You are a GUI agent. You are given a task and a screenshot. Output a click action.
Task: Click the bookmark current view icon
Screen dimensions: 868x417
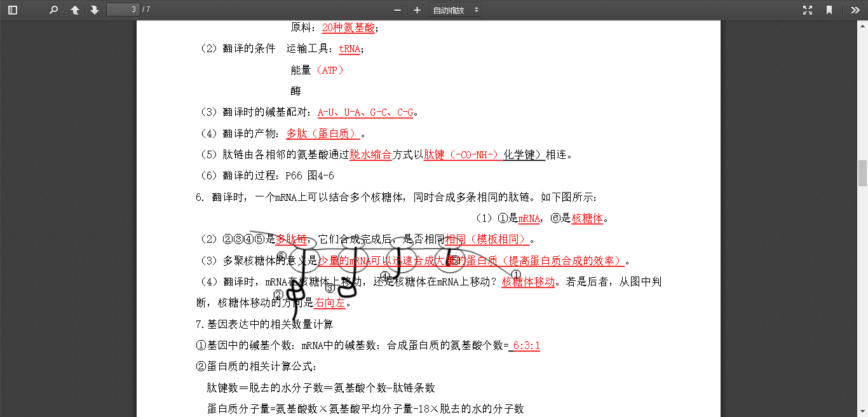click(829, 10)
